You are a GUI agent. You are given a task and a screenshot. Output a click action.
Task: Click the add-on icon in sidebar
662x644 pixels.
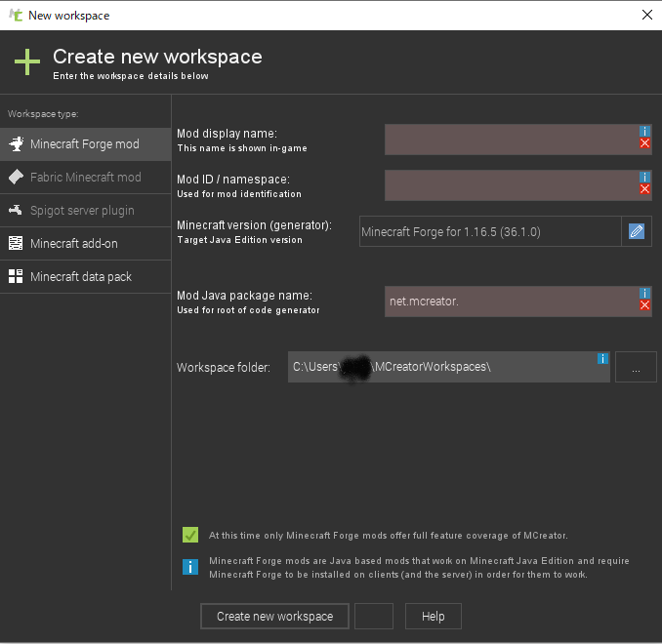coord(16,243)
